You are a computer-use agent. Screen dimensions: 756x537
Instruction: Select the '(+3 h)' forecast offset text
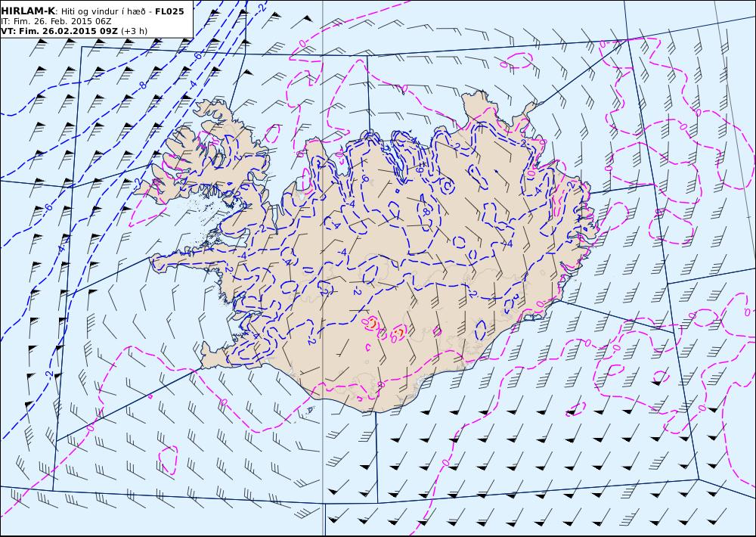coord(135,31)
